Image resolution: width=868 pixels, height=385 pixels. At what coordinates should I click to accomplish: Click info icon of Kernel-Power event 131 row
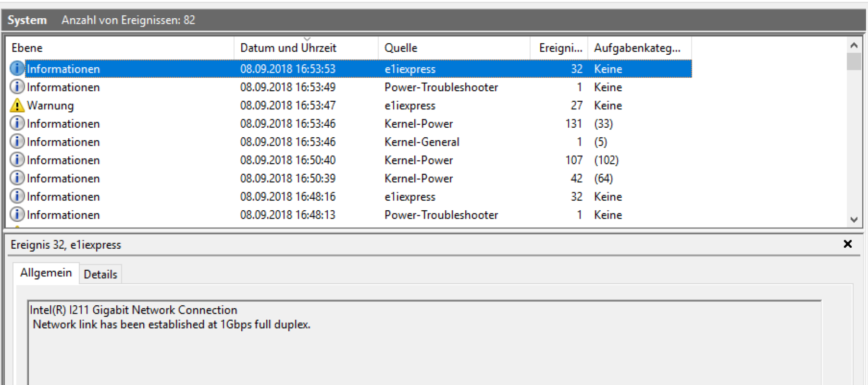coord(17,123)
